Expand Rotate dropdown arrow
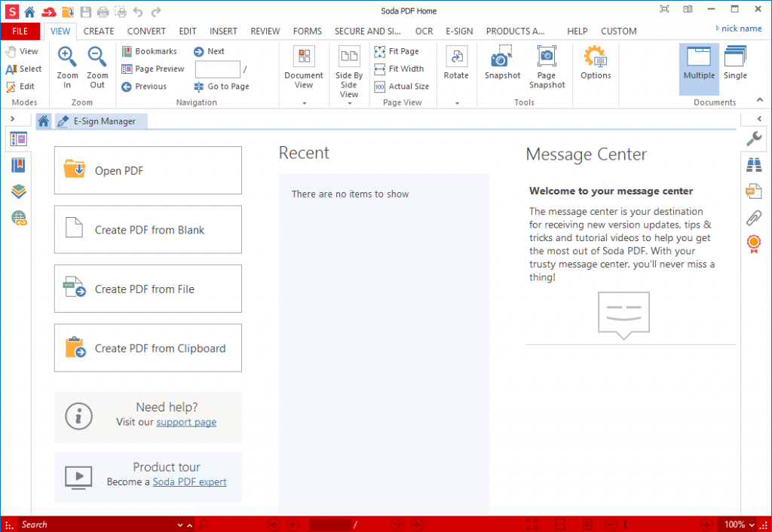The width and height of the screenshot is (772, 532). (457, 103)
